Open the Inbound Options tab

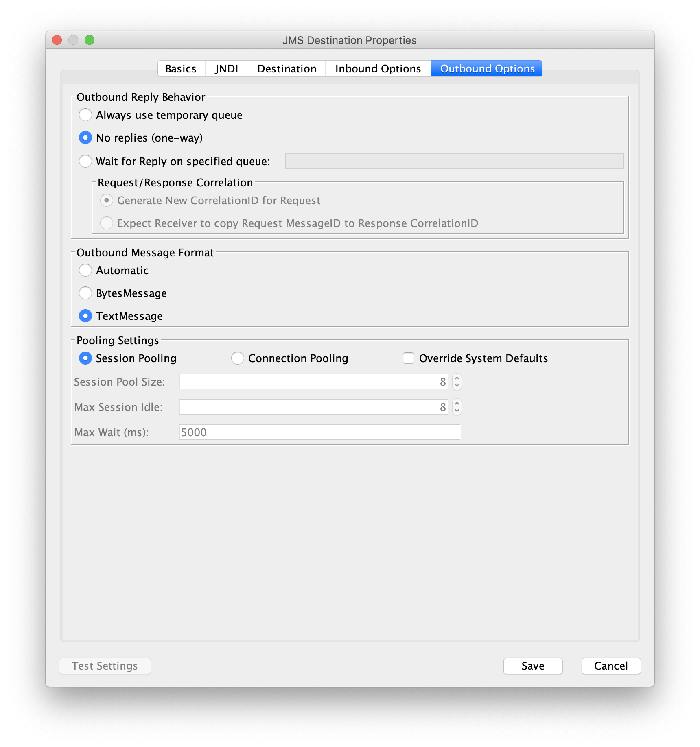tap(378, 68)
